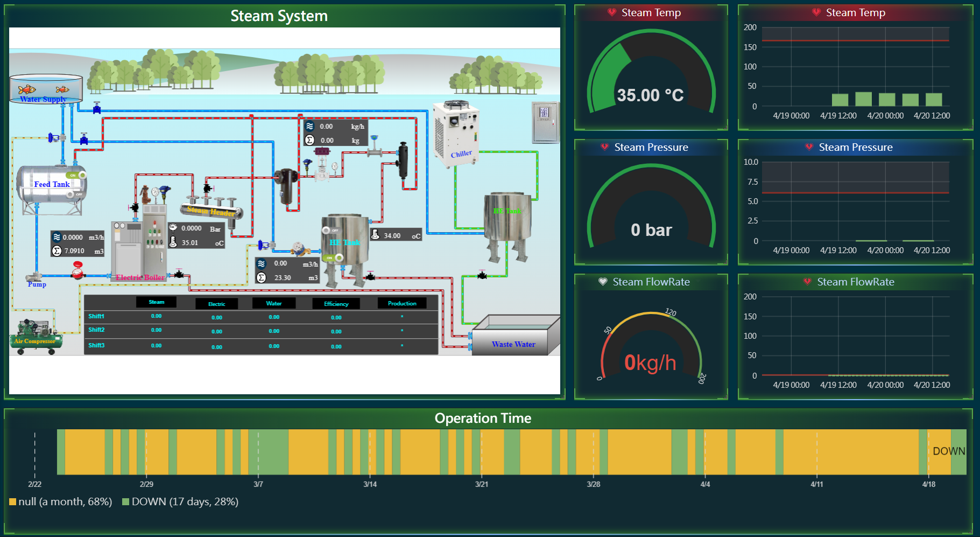Open the Water Supply tank with fish
980x537 pixels.
46,89
